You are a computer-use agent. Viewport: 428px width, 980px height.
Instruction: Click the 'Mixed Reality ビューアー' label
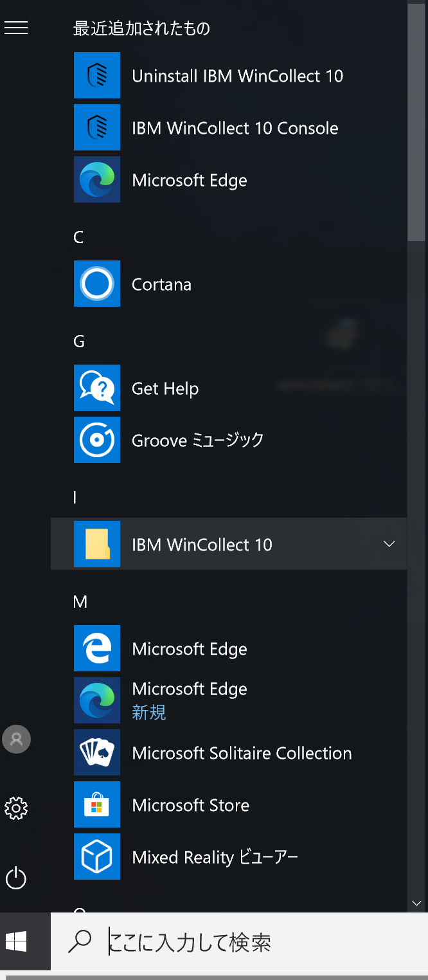pyautogui.click(x=215, y=857)
